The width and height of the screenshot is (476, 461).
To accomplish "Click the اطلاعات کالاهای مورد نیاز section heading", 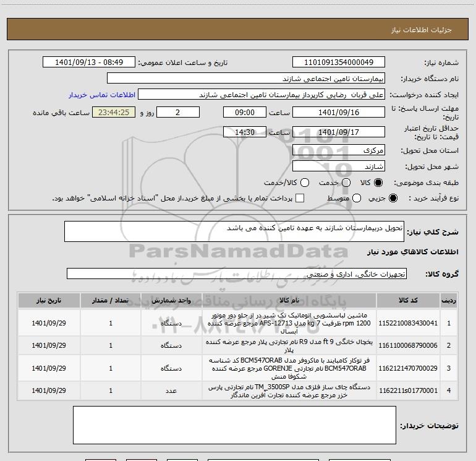I will pos(413,252).
